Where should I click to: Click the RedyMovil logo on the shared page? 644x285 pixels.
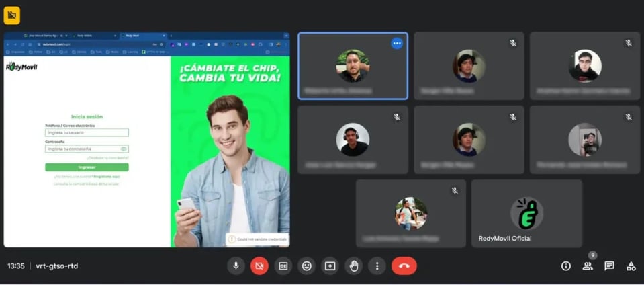click(21, 67)
